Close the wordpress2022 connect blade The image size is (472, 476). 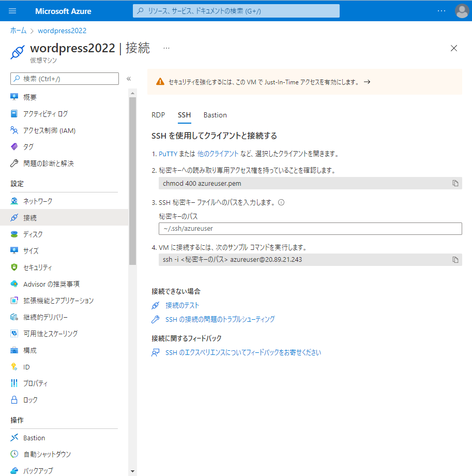coord(454,48)
